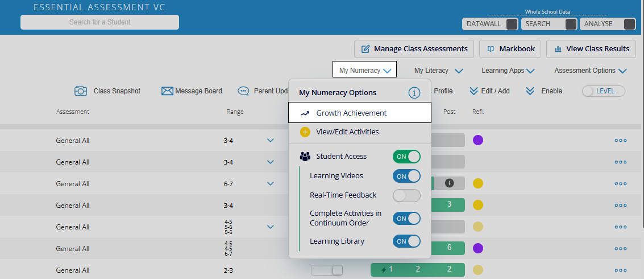Click the Edit / Add link
The height and width of the screenshot is (279, 644).
[x=495, y=91]
